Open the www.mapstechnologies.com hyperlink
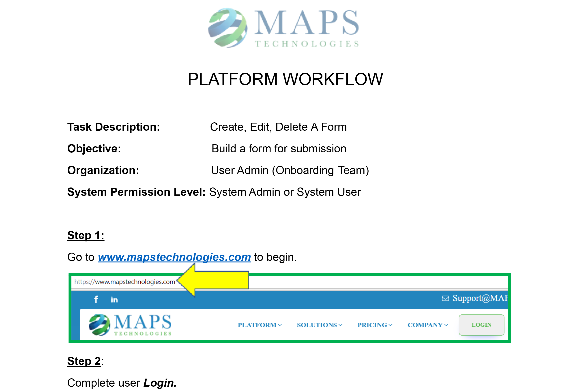The width and height of the screenshot is (571, 392). [x=174, y=257]
